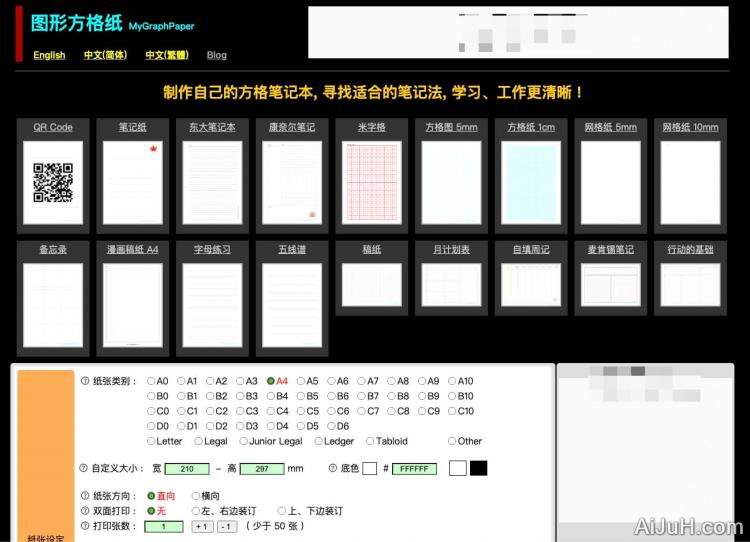The height and width of the screenshot is (542, 750).
Task: Click the help icon next to 自定义大小
Action: [84, 468]
